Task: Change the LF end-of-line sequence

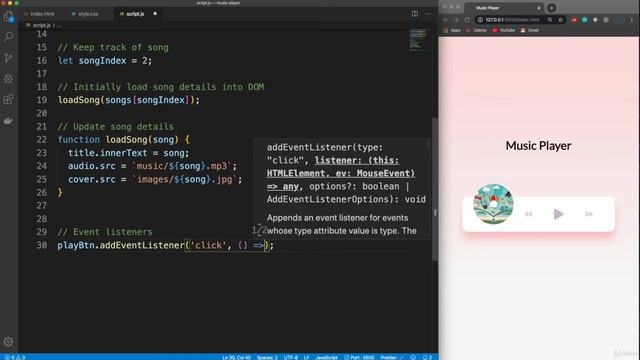Action: [306, 357]
